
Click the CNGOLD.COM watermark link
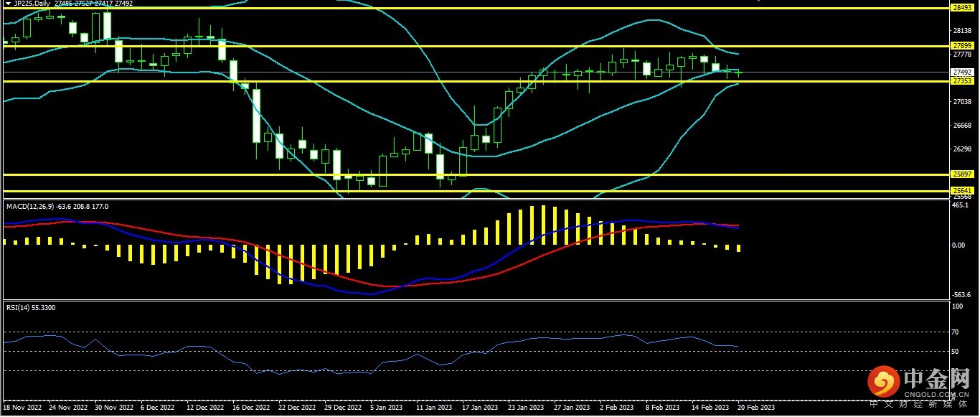pyautogui.click(x=936, y=393)
